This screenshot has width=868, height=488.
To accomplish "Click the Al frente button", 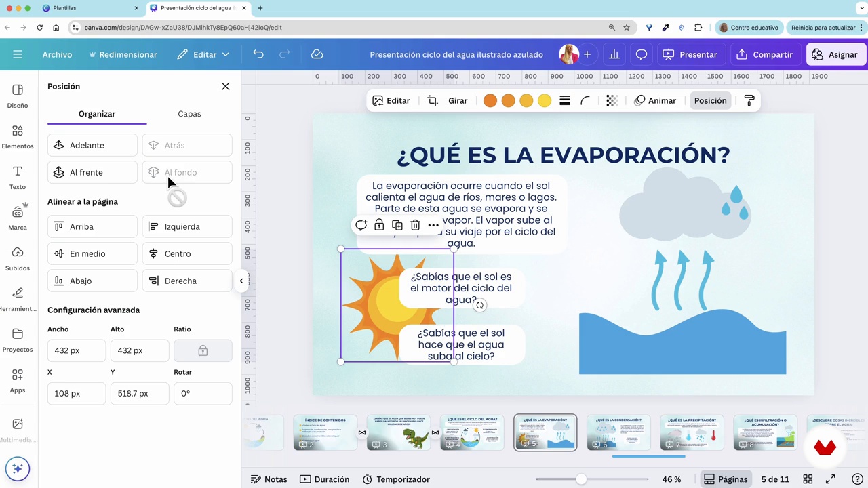I will (92, 172).
